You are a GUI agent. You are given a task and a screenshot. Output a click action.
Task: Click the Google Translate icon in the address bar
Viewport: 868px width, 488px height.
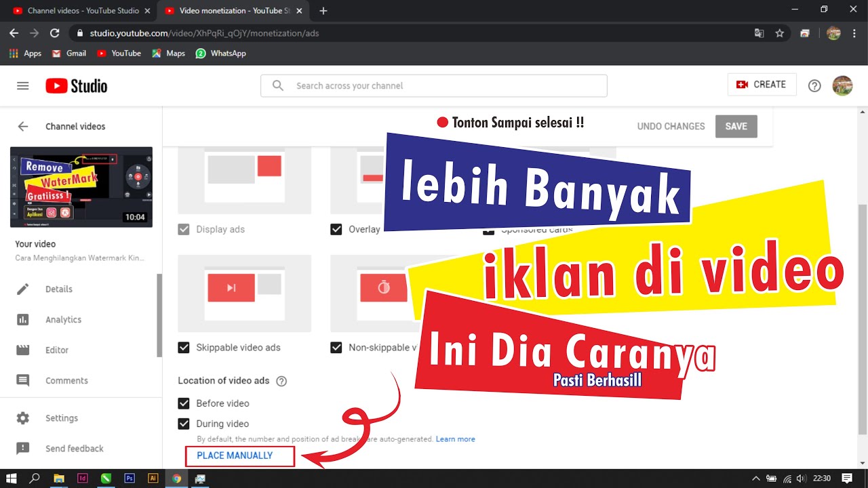tap(759, 33)
